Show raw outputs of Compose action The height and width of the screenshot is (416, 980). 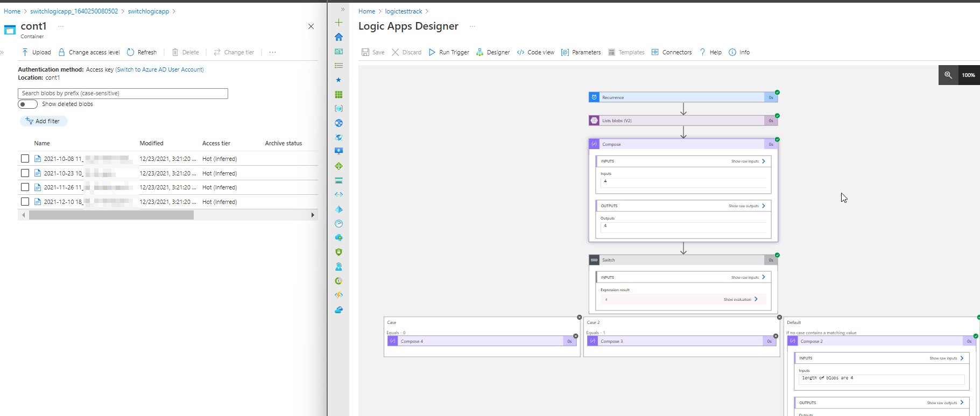pyautogui.click(x=746, y=206)
